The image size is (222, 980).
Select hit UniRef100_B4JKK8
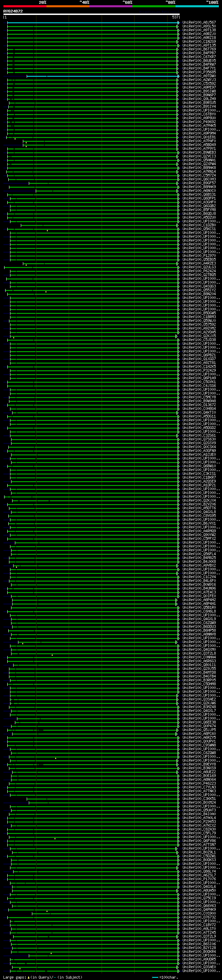click(x=199, y=562)
